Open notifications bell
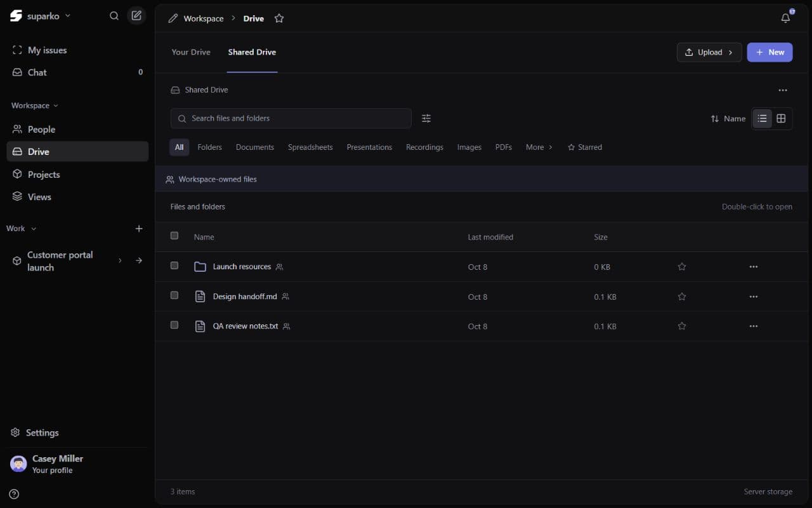The image size is (812, 508). 785,18
